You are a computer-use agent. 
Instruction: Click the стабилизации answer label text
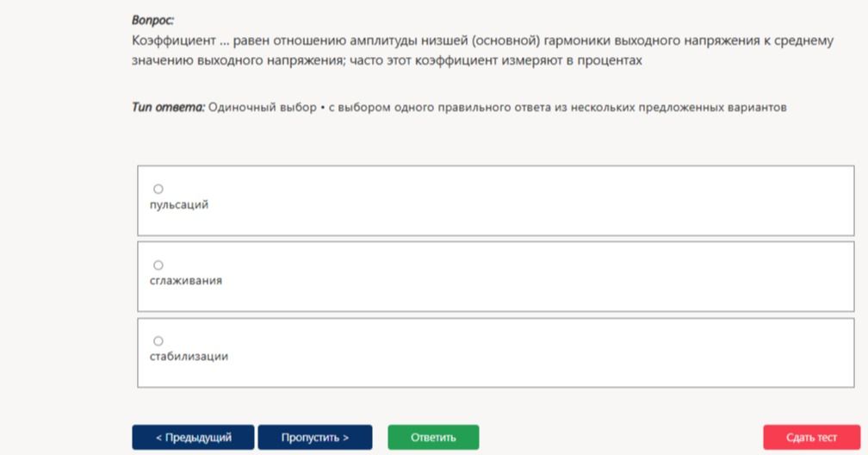click(189, 357)
